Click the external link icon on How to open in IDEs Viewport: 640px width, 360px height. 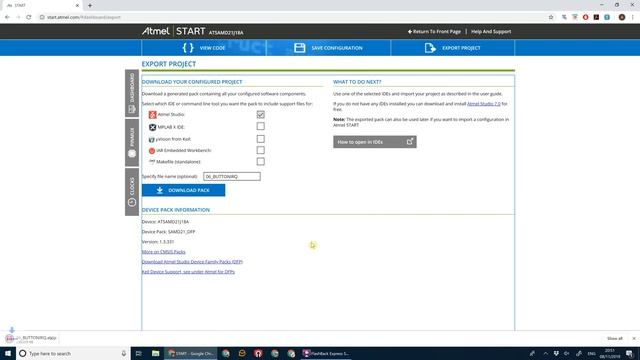409,142
